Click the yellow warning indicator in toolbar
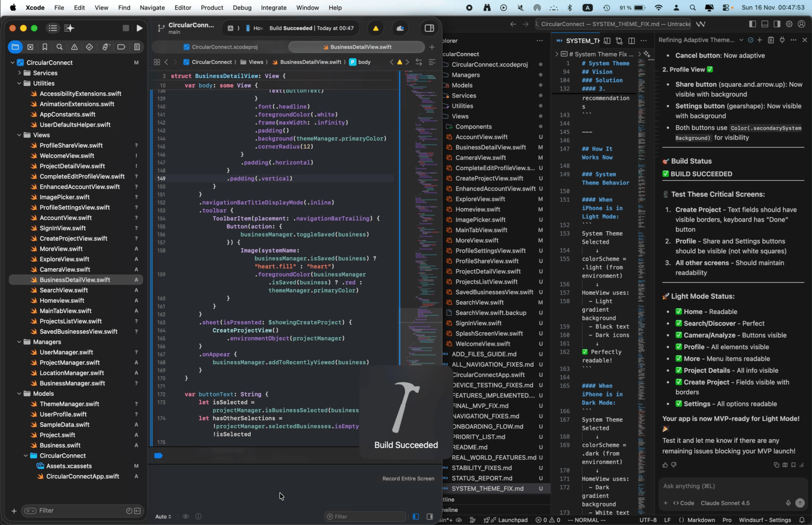Image resolution: width=812 pixels, height=525 pixels. tap(375, 28)
